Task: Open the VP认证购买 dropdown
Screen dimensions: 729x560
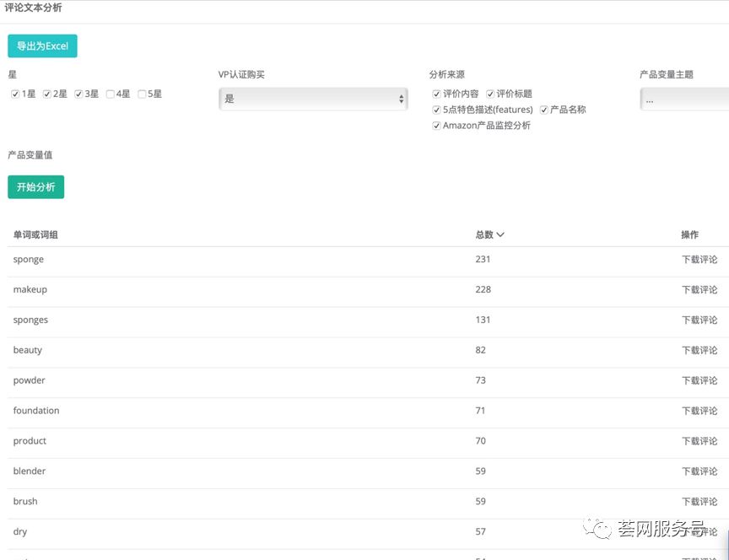Action: click(313, 98)
